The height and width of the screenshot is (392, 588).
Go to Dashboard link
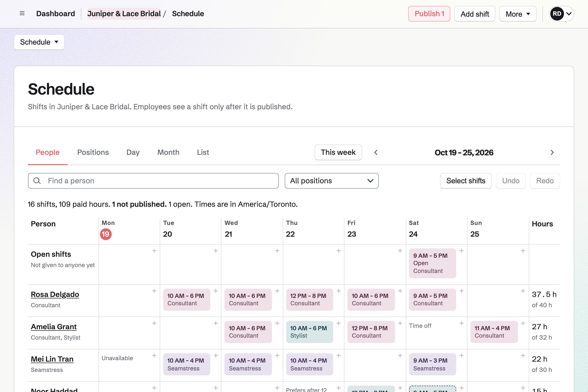(56, 13)
